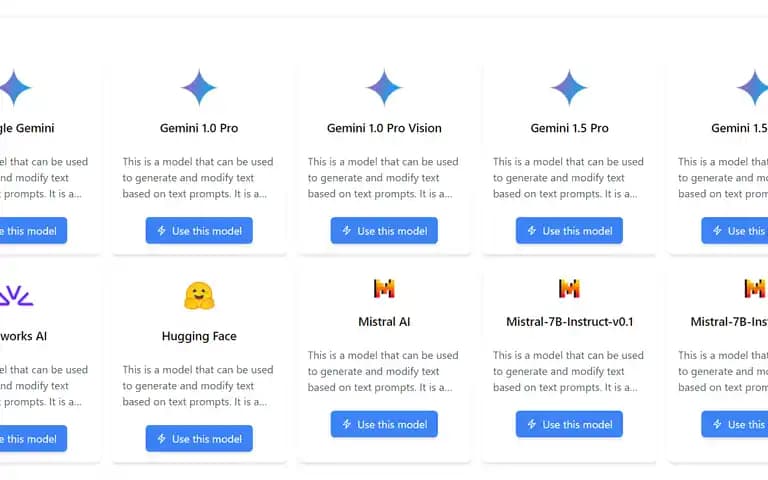Click the Mistral-7B-Instruct-v0.1 logo icon
Screen dimensions: 768x480
coord(569,288)
